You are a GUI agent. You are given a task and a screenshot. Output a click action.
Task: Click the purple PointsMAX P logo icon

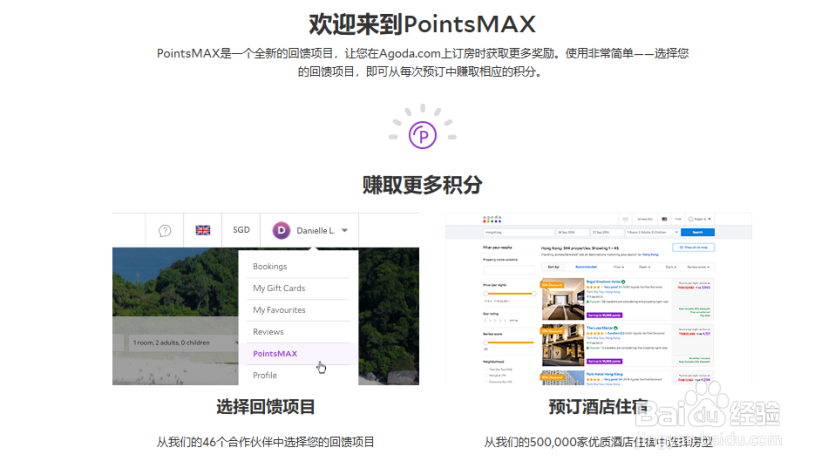(422, 135)
